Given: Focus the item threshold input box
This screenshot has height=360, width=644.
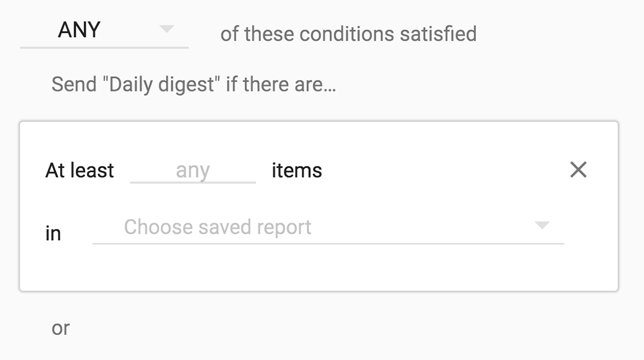Looking at the screenshot, I should click(x=192, y=170).
